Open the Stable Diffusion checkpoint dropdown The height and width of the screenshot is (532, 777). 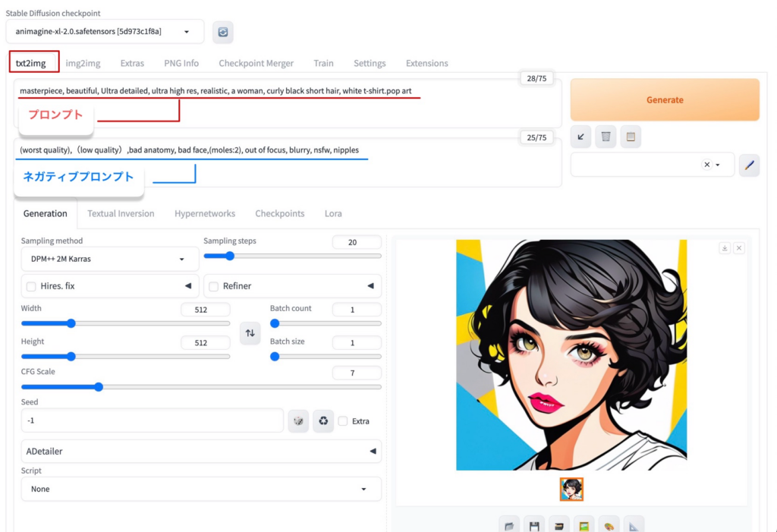click(104, 32)
